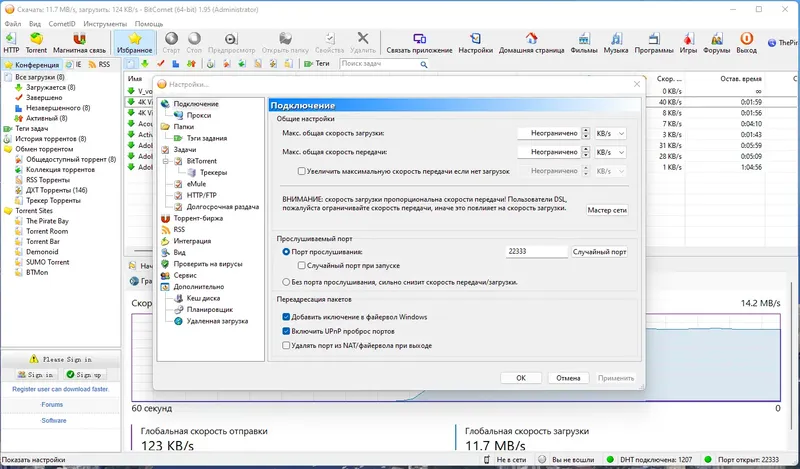Open the HTTP download toolbar icon
800x469 pixels.
tap(11, 43)
